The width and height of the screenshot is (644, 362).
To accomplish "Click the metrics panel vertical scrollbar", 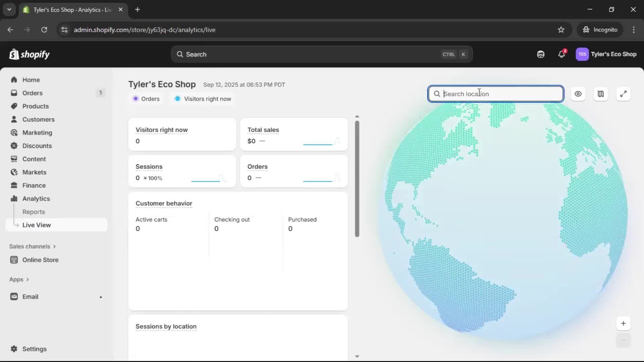I will click(x=357, y=179).
